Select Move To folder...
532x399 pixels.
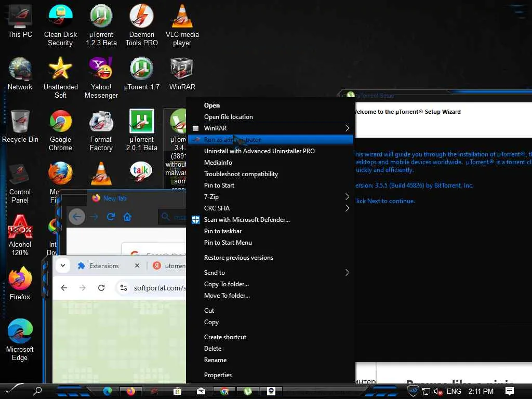(270, 296)
